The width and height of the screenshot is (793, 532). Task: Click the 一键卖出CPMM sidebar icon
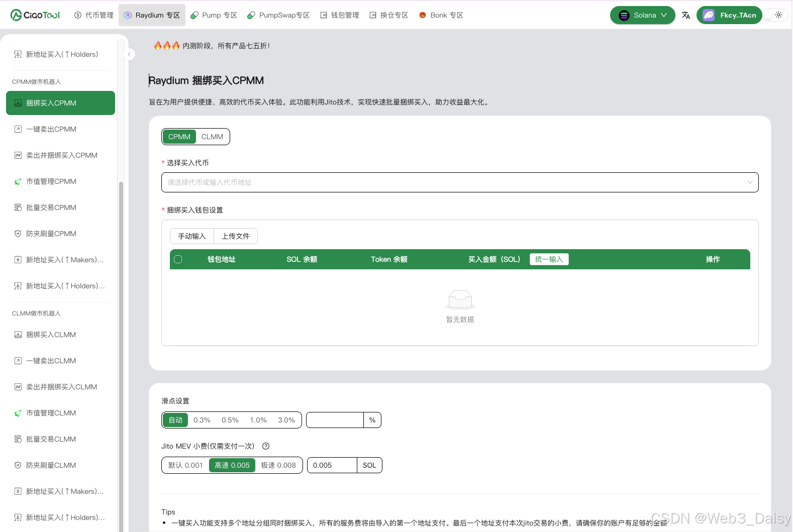coord(18,129)
